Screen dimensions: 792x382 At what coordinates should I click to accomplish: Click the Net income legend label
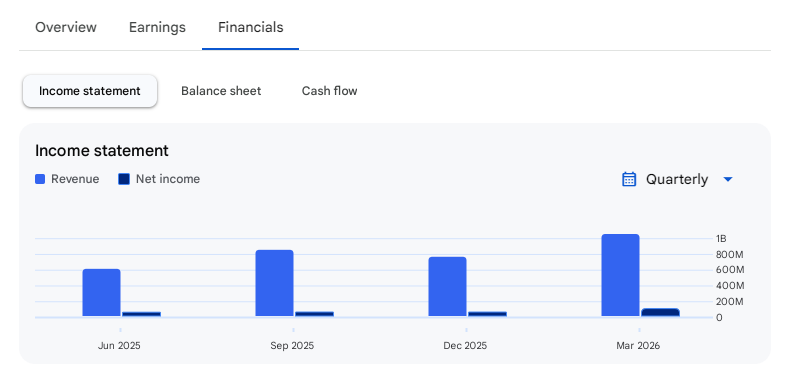click(168, 179)
